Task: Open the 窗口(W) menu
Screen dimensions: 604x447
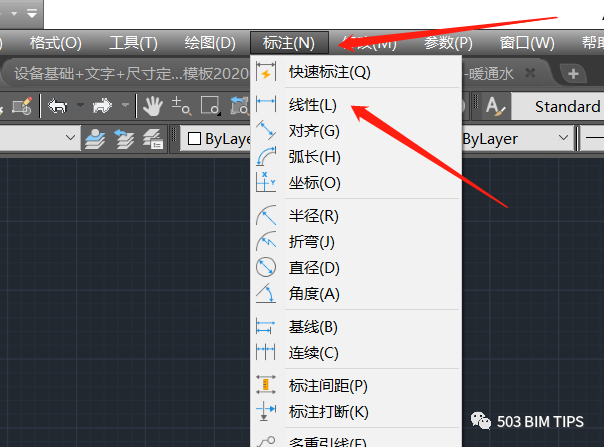Action: click(527, 43)
